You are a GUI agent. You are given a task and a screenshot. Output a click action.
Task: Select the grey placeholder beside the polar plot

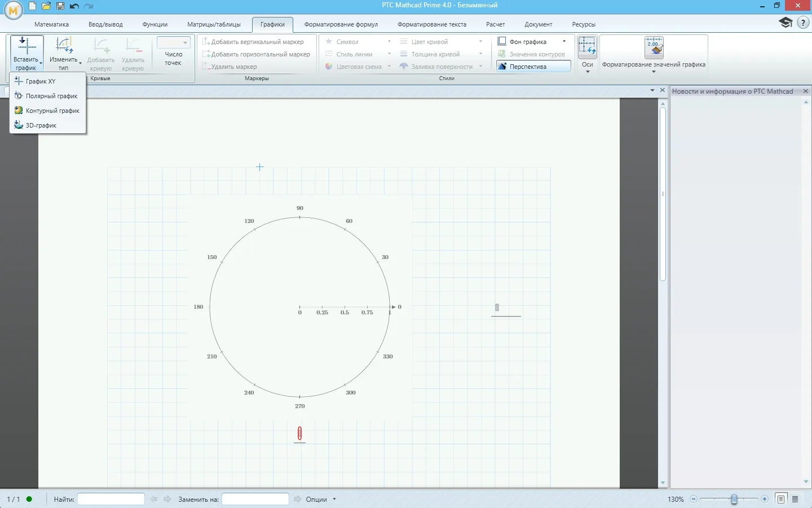click(x=497, y=308)
